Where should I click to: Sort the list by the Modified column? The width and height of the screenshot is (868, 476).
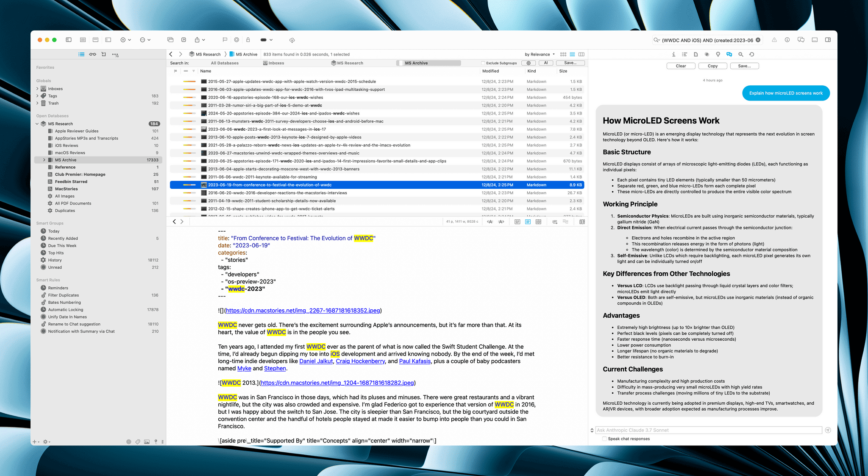pyautogui.click(x=490, y=71)
